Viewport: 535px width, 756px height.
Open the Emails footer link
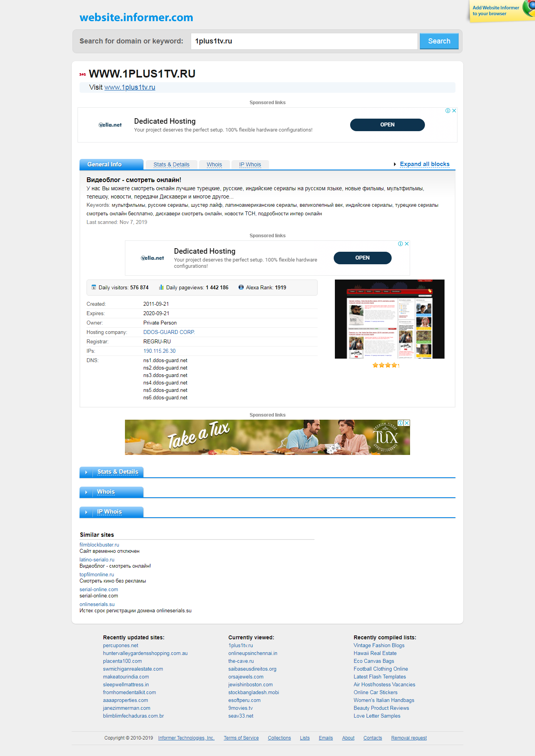click(326, 738)
